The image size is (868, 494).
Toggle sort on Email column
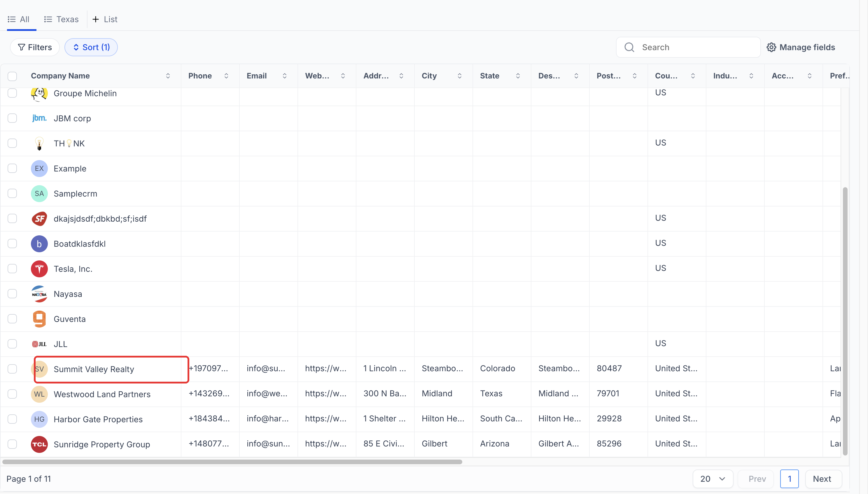[285, 76]
